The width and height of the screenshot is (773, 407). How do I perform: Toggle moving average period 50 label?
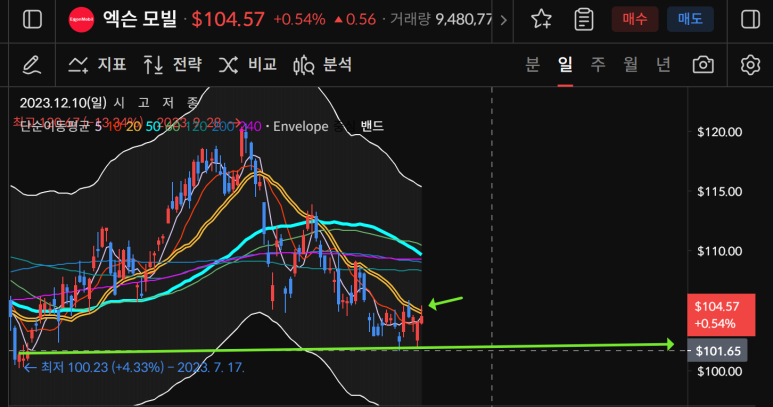click(153, 127)
